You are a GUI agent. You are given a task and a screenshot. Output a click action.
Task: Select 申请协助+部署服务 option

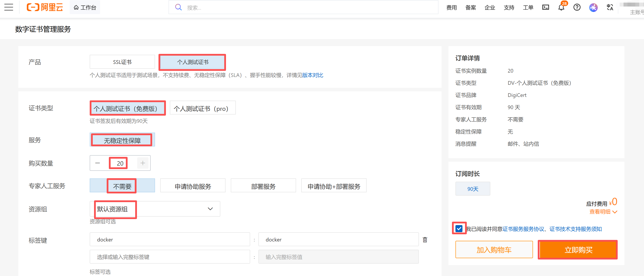click(x=334, y=186)
